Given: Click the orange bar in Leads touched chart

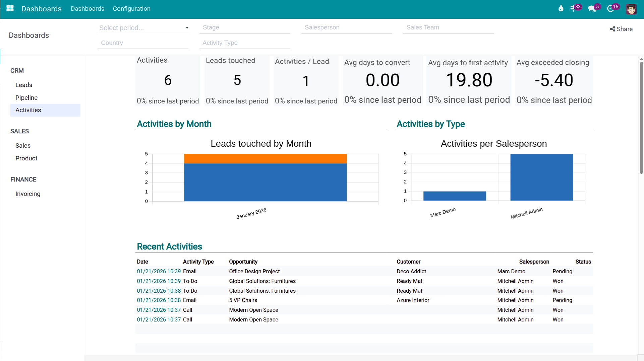Looking at the screenshot, I should click(x=265, y=158).
